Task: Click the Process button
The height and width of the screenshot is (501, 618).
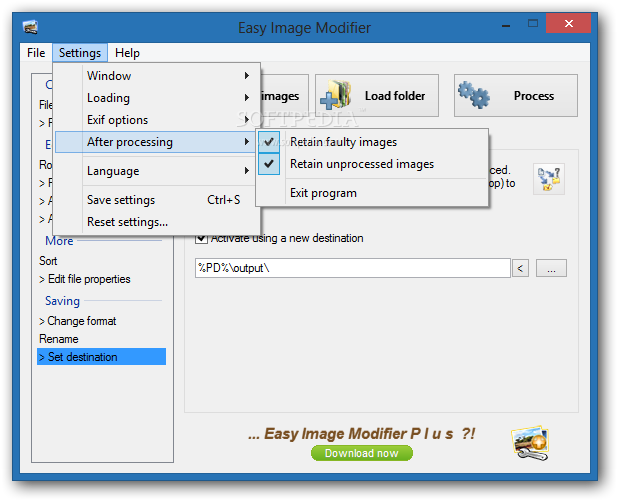Action: (516, 95)
